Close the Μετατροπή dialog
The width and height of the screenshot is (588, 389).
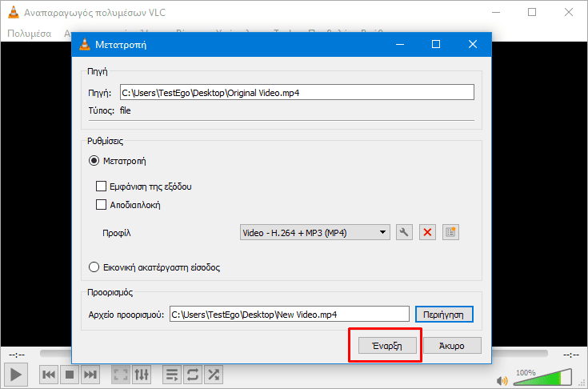[x=473, y=44]
